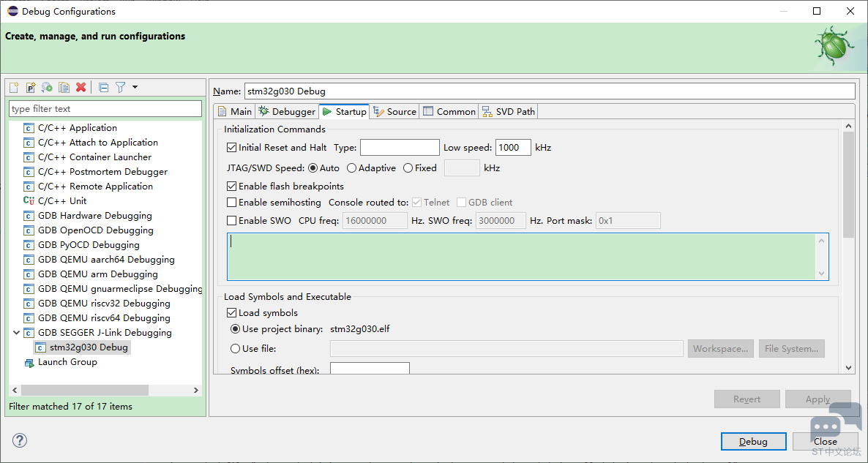Click the File System... button

tap(792, 348)
